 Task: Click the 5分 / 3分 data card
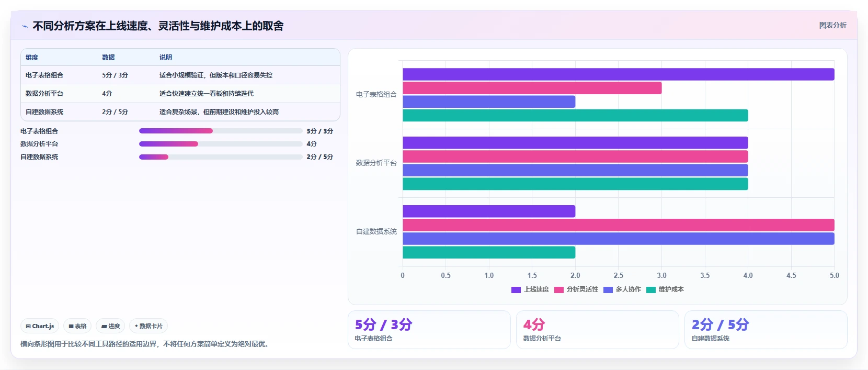point(429,330)
